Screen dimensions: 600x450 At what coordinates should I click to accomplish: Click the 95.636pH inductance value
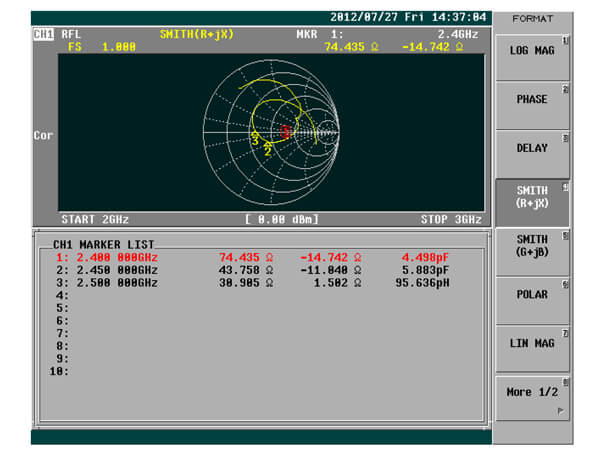[x=422, y=283]
